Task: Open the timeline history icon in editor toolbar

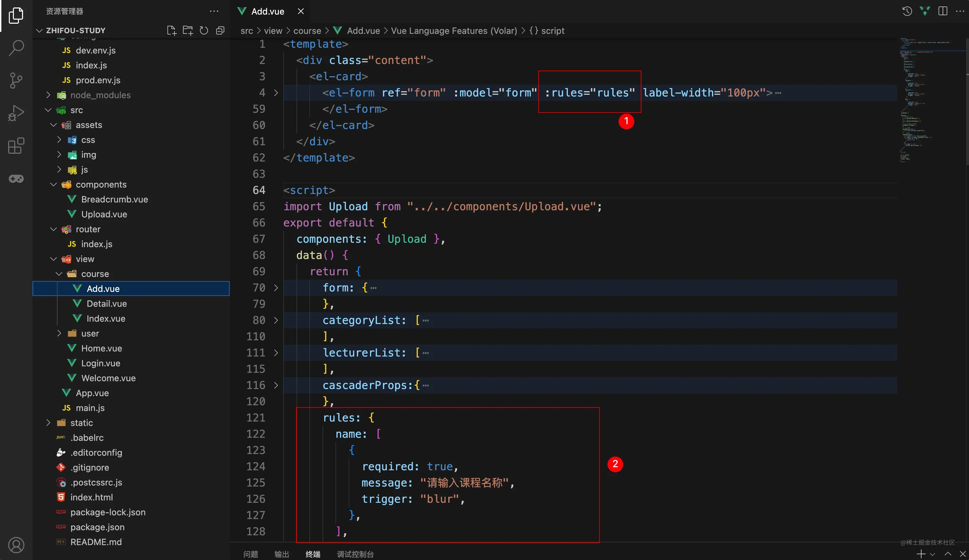Action: 907,11
